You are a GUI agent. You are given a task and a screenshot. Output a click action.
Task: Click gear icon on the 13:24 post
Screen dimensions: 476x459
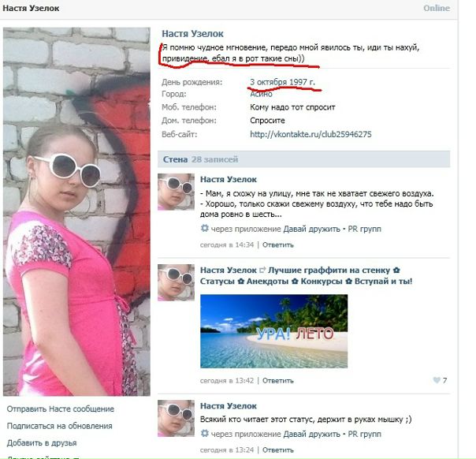(205, 433)
